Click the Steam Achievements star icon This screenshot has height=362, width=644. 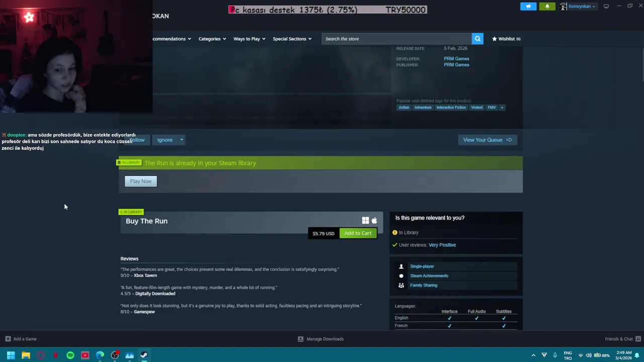click(401, 276)
